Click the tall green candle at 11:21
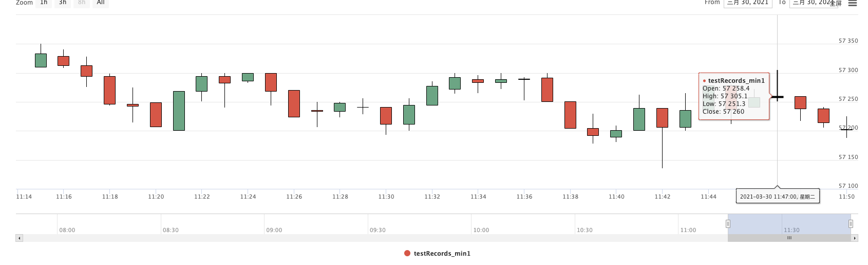Screen dimensions: 868x265 (x=179, y=111)
